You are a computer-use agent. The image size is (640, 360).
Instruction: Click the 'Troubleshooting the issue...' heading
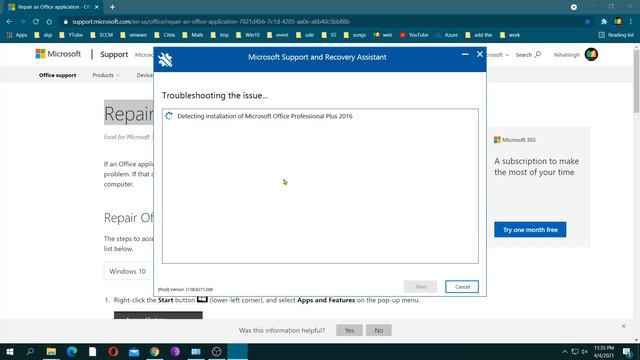(215, 96)
